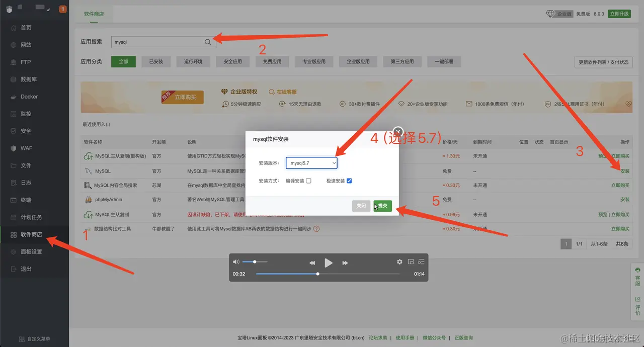Untick the 极速安装 checkbox
Screen dimensions: 644x347
coord(349,181)
